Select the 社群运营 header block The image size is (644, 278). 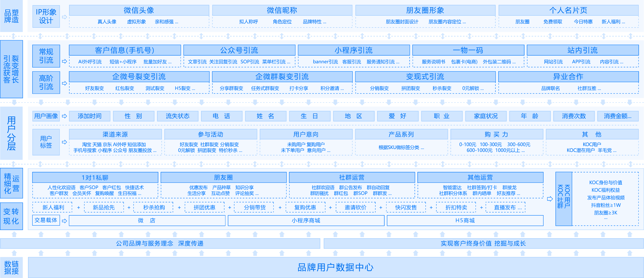pos(352,177)
